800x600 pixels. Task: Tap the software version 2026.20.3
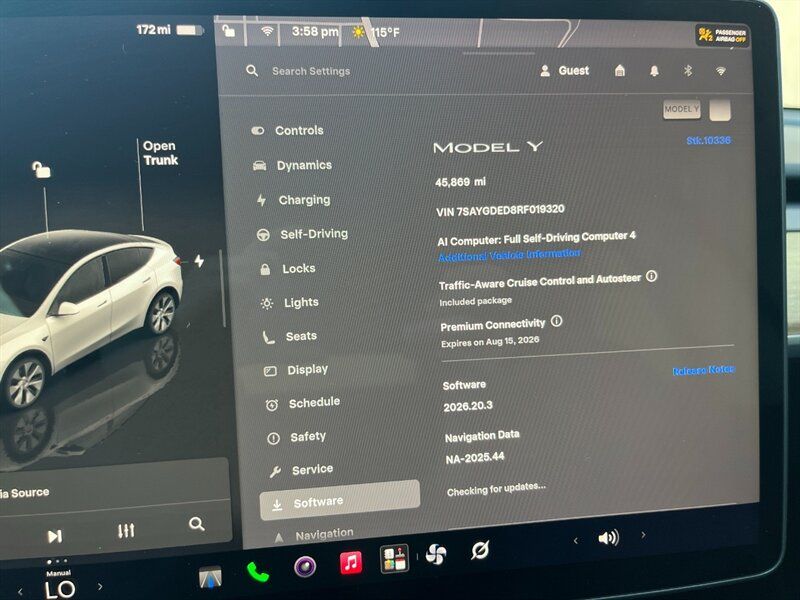(468, 407)
